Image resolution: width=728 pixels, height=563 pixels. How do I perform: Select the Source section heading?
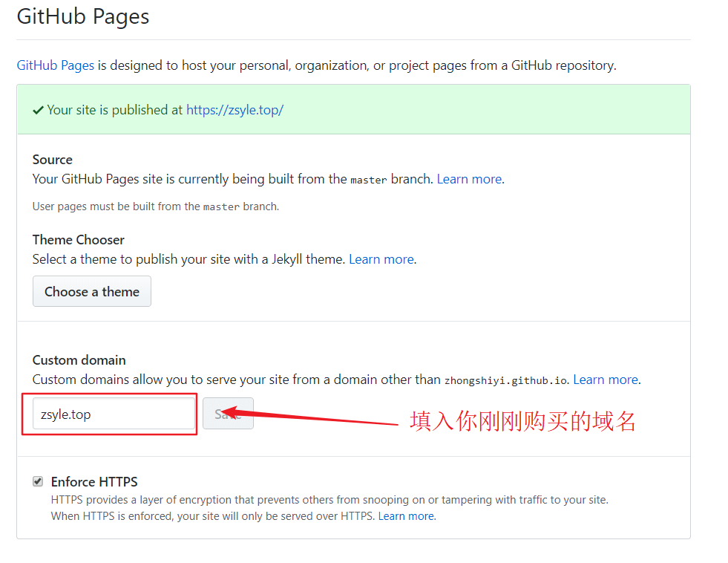click(x=53, y=160)
